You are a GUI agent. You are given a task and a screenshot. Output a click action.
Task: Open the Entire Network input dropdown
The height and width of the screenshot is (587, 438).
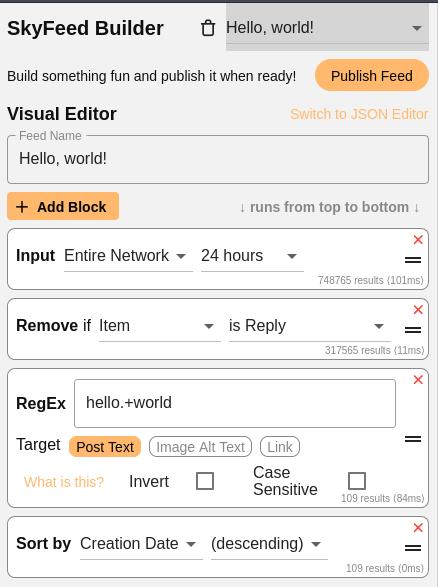click(128, 256)
